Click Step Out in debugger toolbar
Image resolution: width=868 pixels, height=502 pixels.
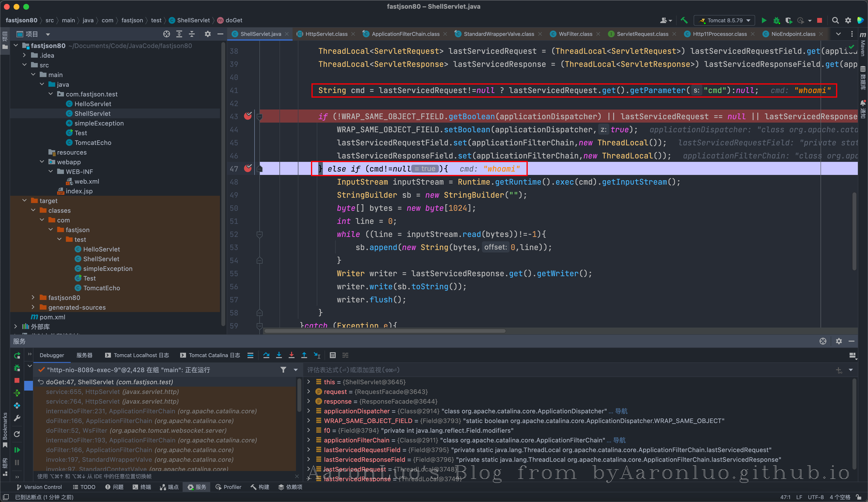click(304, 355)
